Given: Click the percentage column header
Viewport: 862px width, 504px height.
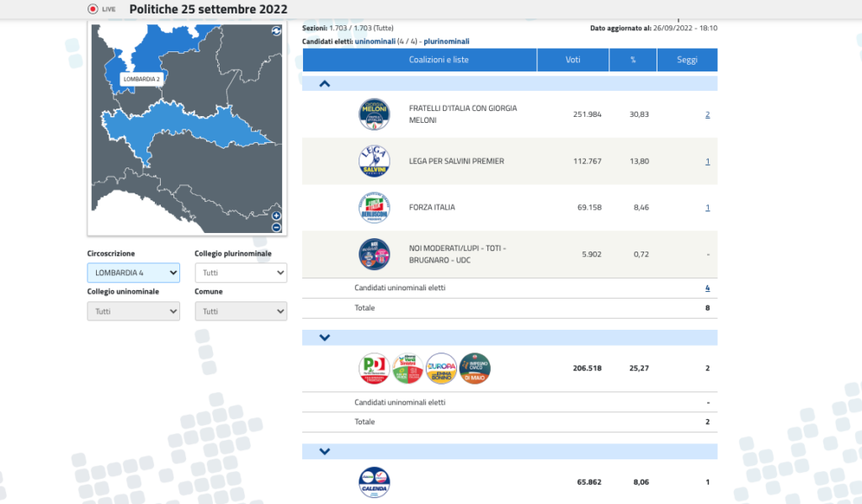Looking at the screenshot, I should (633, 60).
